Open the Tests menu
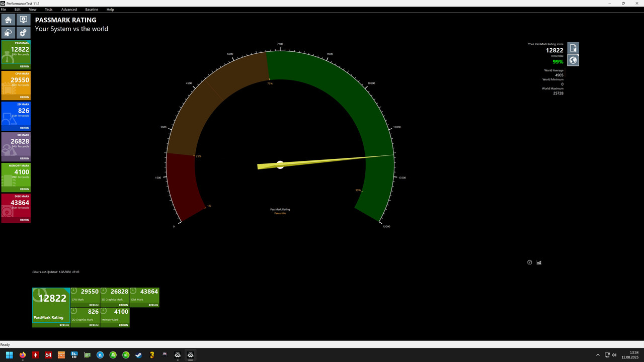The height and width of the screenshot is (362, 644). 49,10
